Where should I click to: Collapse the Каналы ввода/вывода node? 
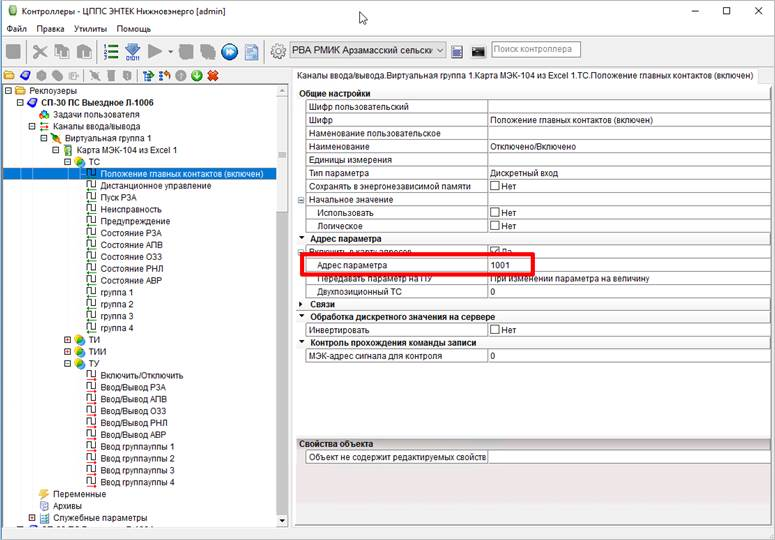32,126
